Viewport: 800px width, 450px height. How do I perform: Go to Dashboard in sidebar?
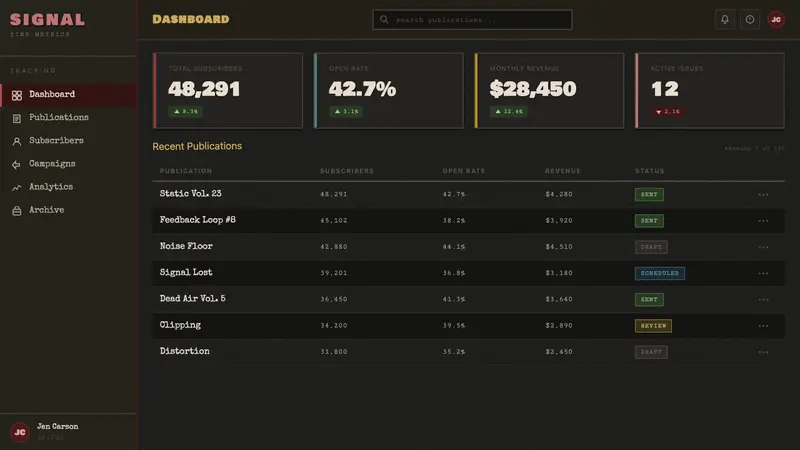point(69,95)
